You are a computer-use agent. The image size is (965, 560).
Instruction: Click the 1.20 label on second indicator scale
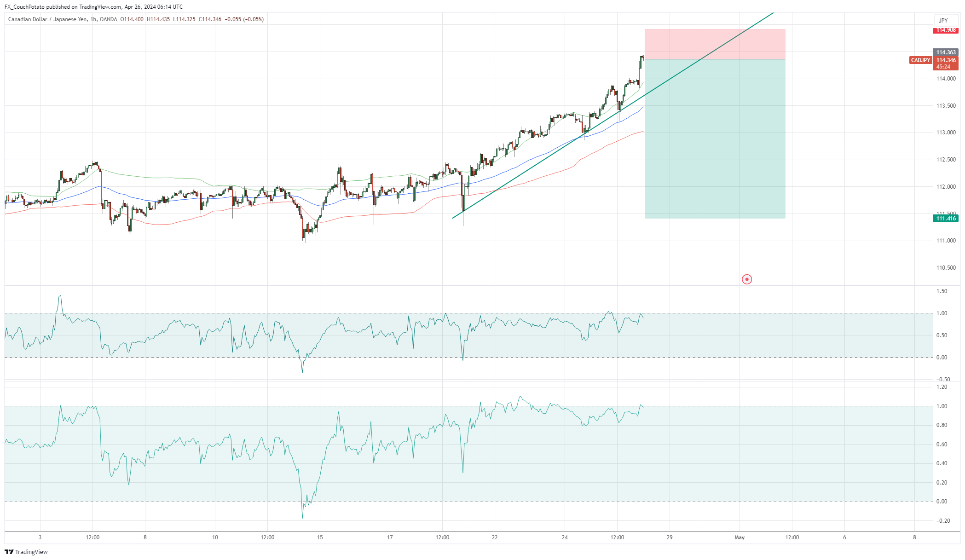(x=942, y=387)
